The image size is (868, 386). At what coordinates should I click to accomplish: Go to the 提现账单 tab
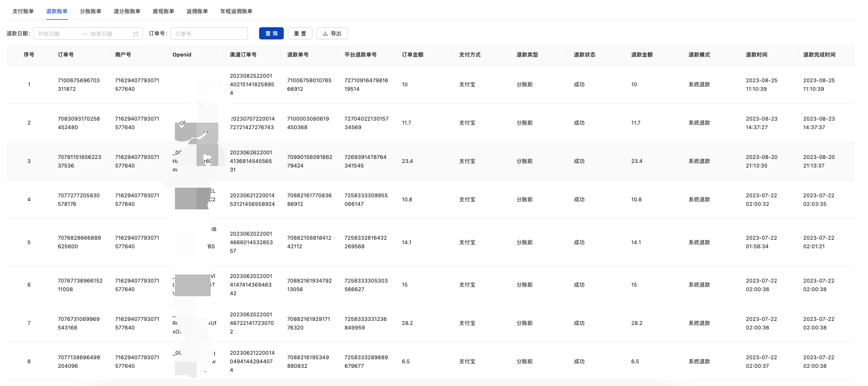pos(163,11)
